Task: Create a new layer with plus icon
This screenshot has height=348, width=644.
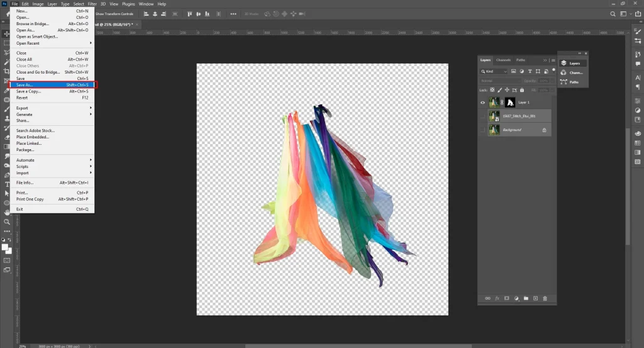Action: [x=535, y=298]
